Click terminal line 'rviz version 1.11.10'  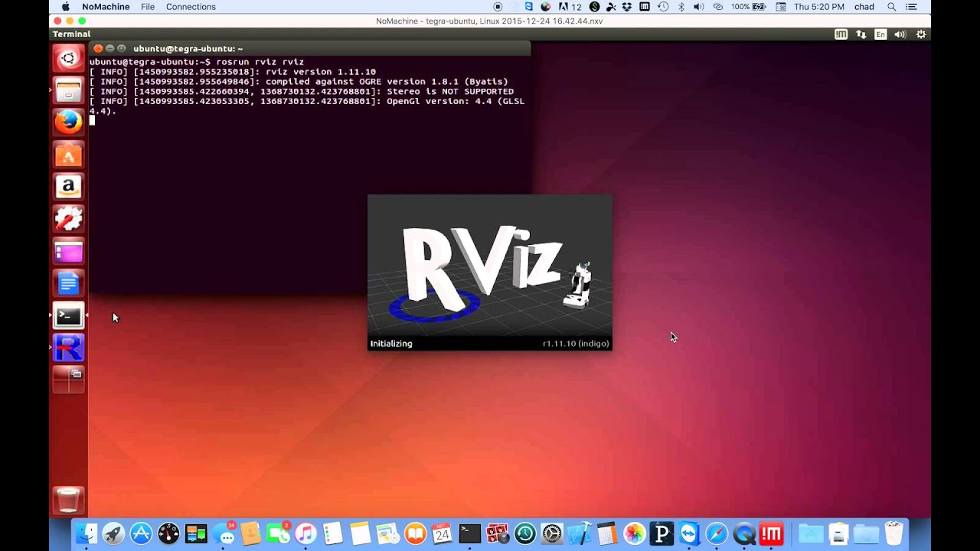coord(321,72)
